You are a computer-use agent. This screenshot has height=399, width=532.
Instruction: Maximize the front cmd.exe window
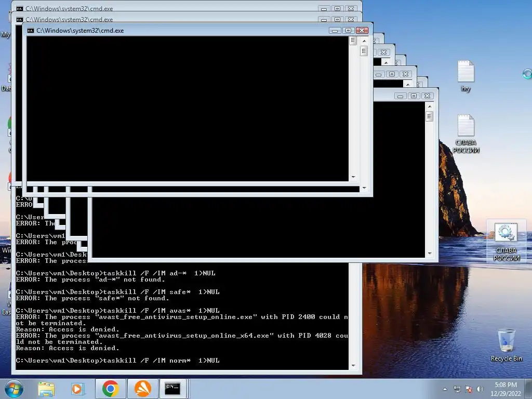coord(349,31)
